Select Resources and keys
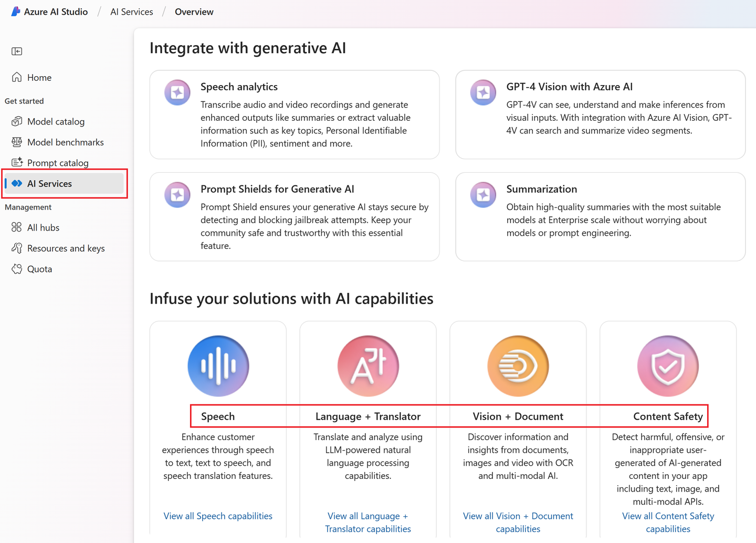Image resolution: width=756 pixels, height=543 pixels. pyautogui.click(x=65, y=248)
